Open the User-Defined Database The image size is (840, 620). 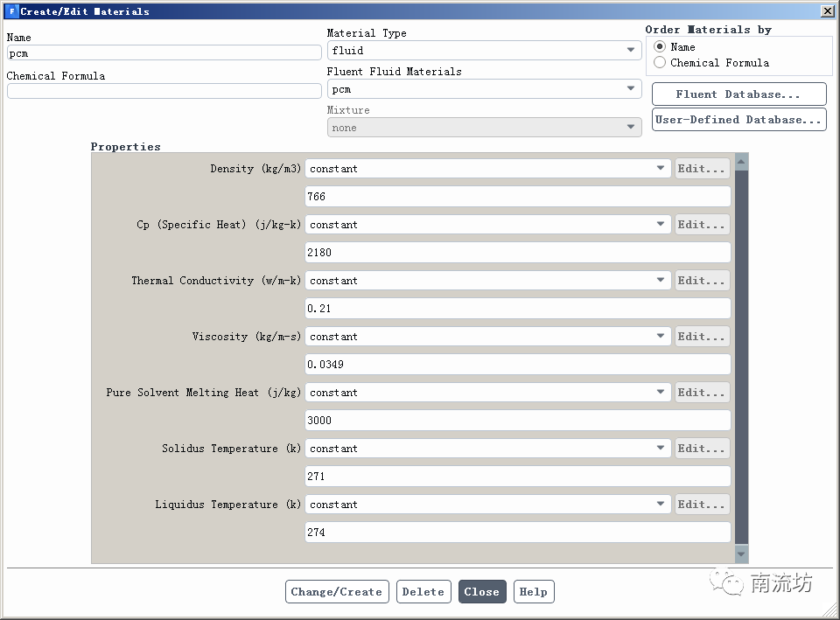(738, 120)
